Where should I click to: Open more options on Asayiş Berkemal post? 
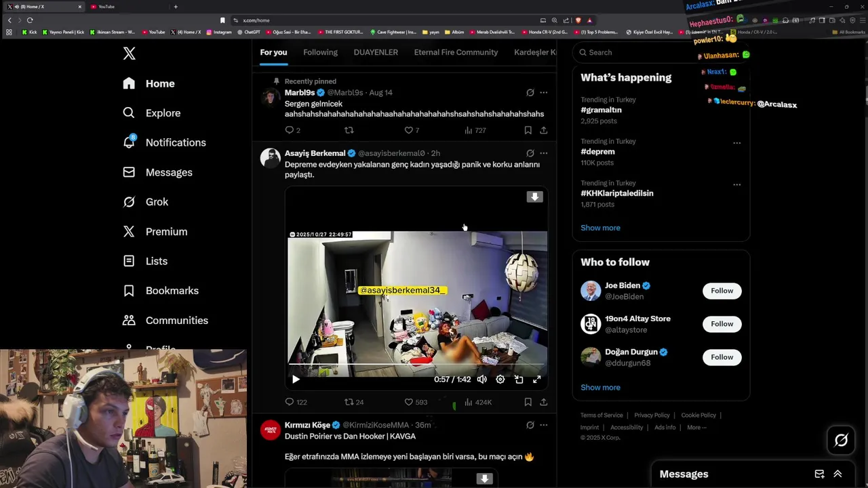(x=543, y=153)
